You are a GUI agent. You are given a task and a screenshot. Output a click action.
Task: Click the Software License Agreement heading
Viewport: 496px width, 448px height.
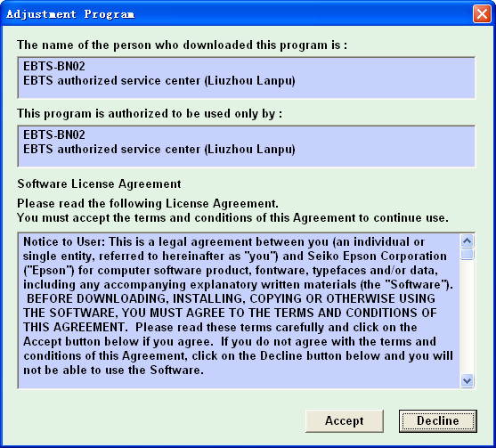tap(99, 183)
